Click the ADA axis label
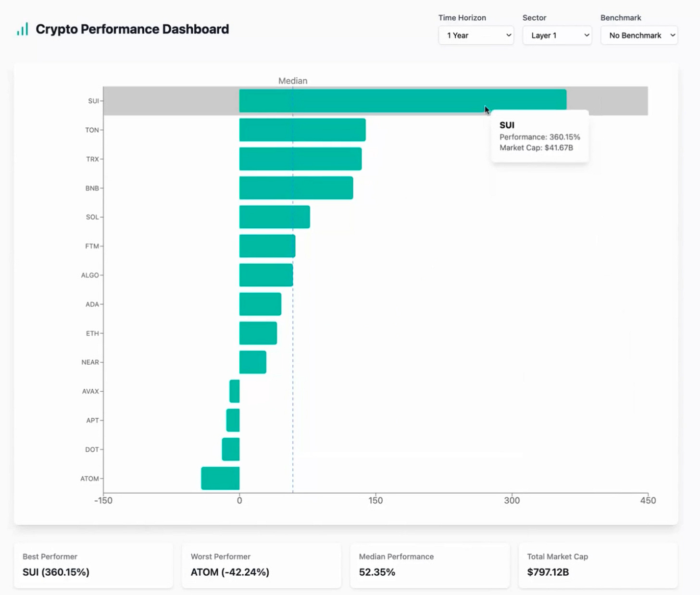Screen dimensions: 700x595 coord(92,304)
